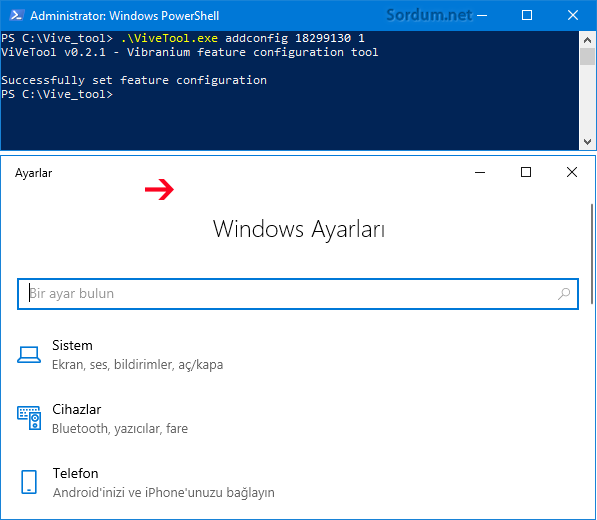The image size is (597, 520).
Task: Open the Telefon phone icon
Action: point(29,482)
